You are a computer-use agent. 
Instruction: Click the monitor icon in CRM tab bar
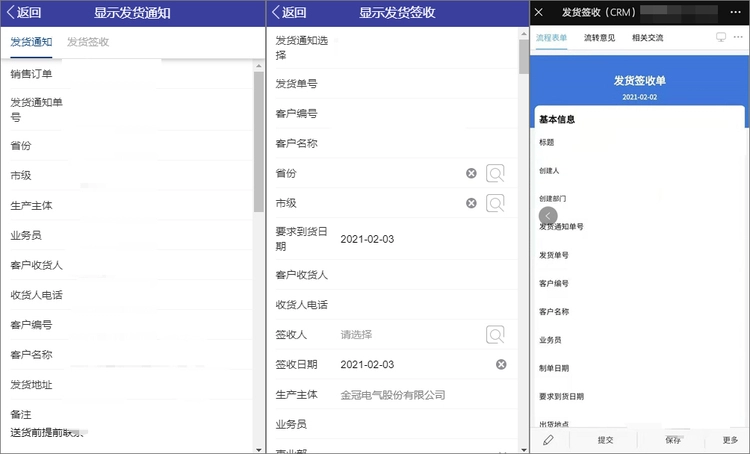[721, 37]
